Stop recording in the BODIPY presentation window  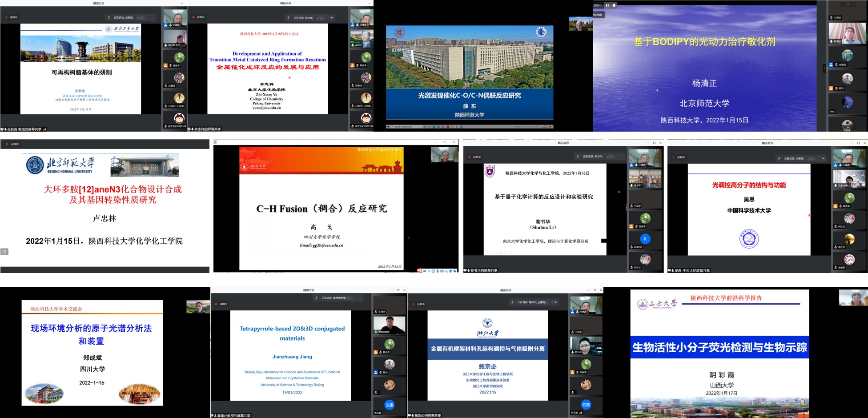(x=614, y=5)
